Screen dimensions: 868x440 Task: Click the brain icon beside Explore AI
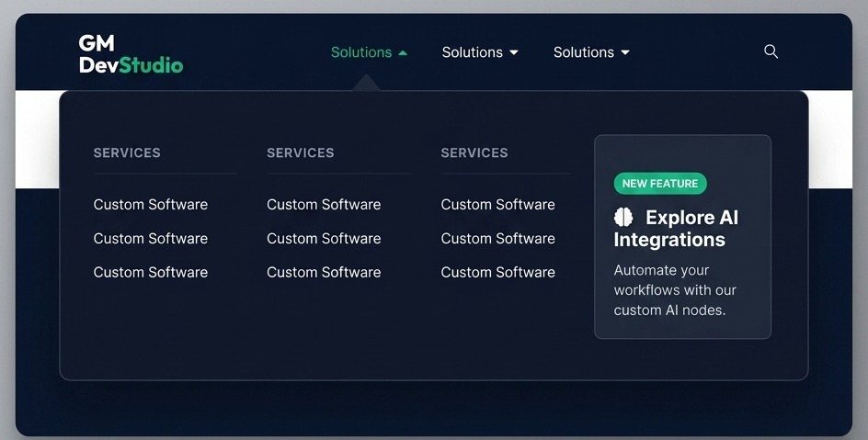tap(623, 217)
